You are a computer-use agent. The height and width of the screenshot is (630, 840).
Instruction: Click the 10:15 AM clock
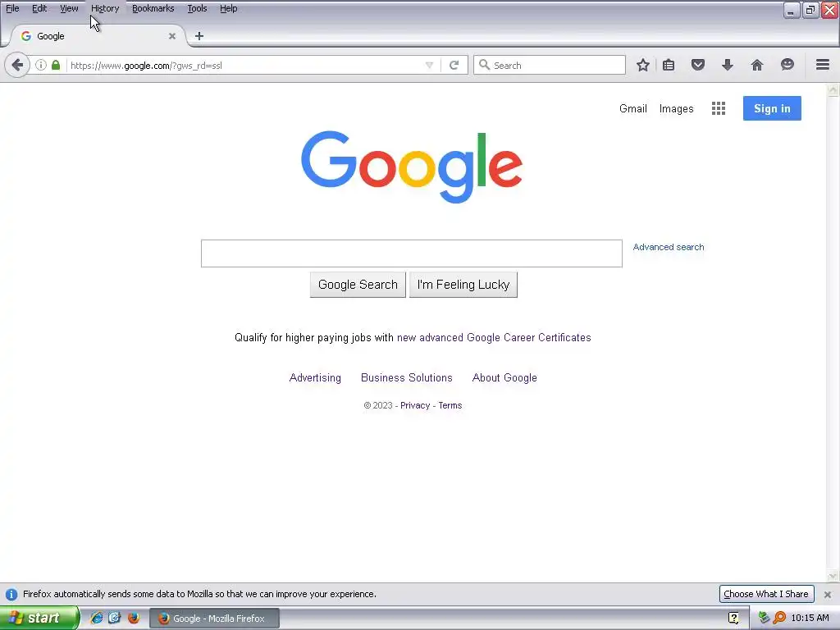pyautogui.click(x=810, y=618)
